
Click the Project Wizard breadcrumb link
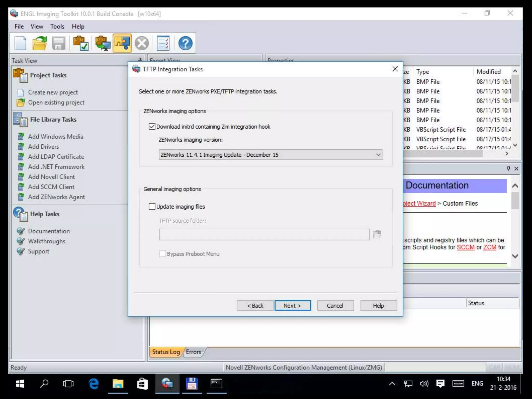pos(419,203)
